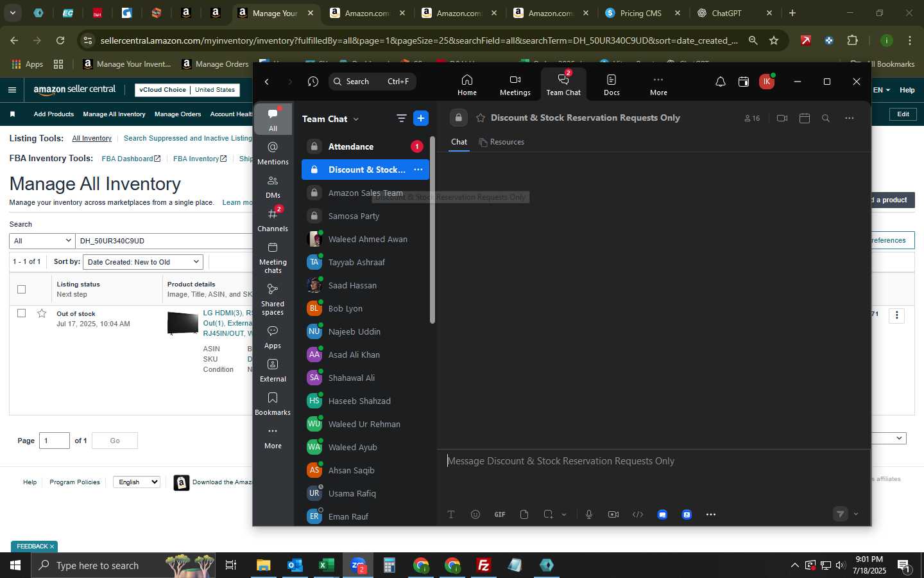This screenshot has height=578, width=924.
Task: Open Sort by Date Created dropdown
Action: coord(143,261)
